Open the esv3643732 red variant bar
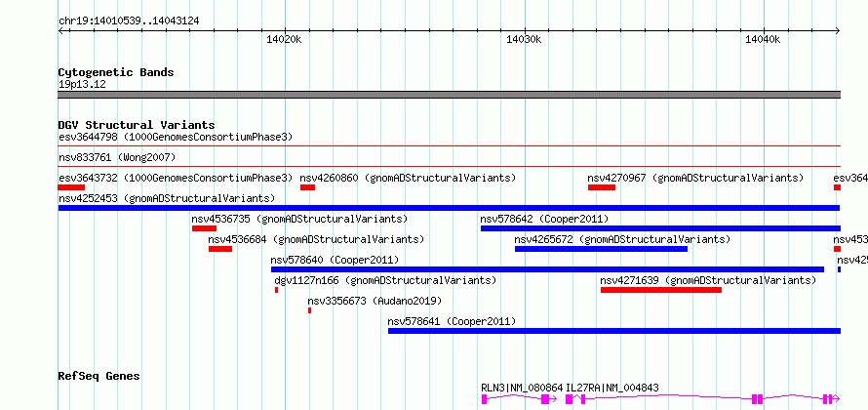The height and width of the screenshot is (410, 868). [x=71, y=187]
